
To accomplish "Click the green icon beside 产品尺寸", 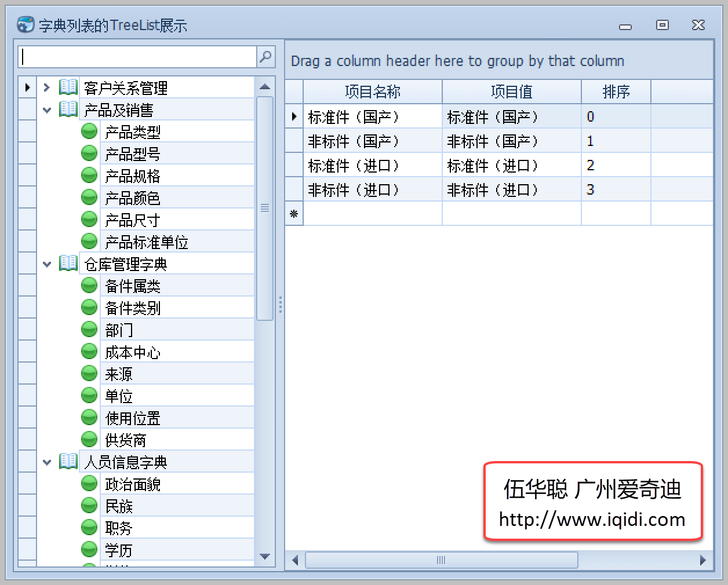I will [89, 220].
